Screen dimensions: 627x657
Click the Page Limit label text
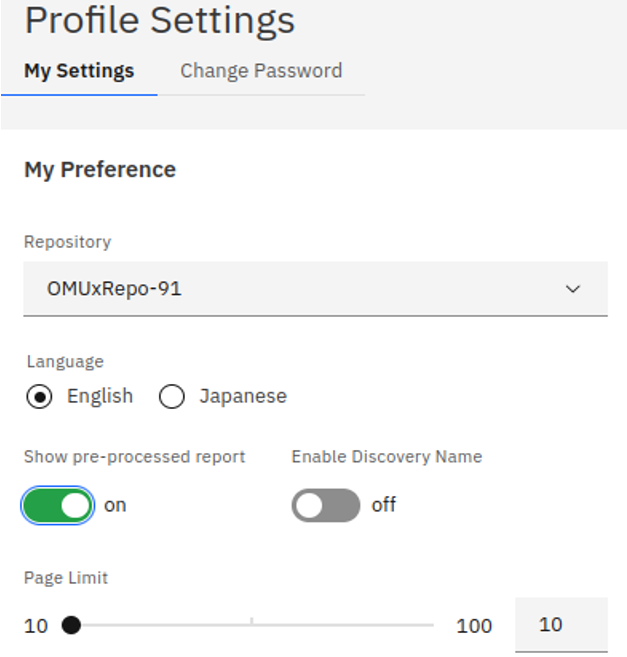click(x=66, y=578)
